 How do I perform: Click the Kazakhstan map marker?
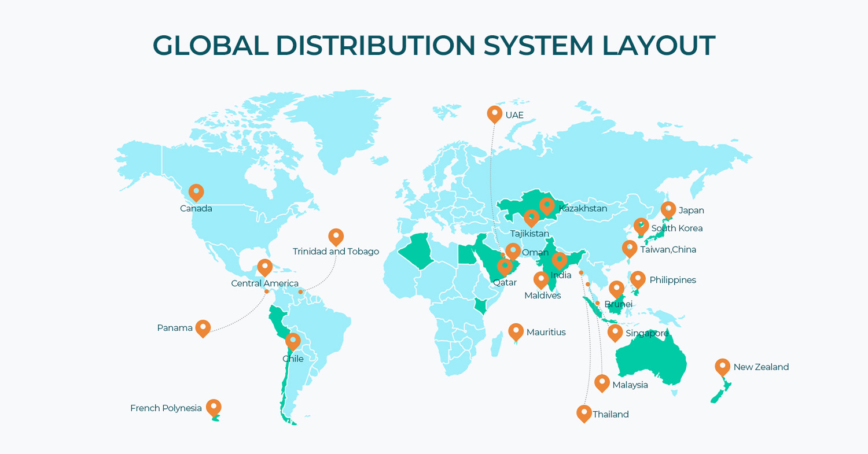(546, 205)
